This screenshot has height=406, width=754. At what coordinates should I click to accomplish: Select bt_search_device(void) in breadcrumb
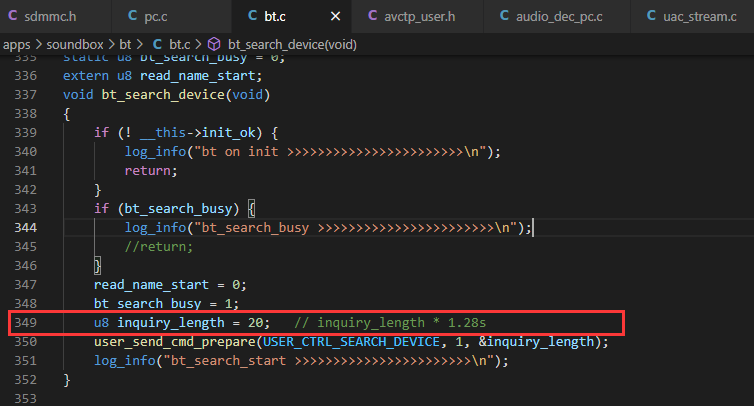(x=292, y=45)
